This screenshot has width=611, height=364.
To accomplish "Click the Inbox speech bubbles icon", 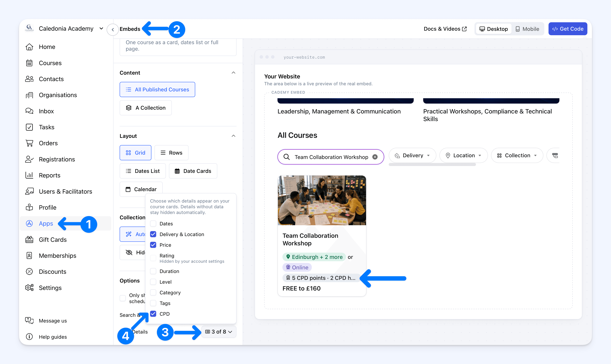I will (x=29, y=111).
